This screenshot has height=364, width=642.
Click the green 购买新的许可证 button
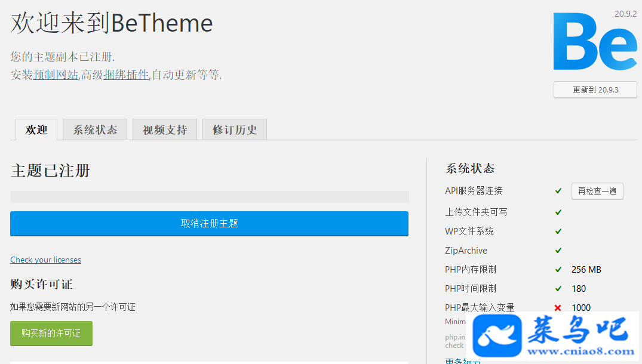[x=51, y=334]
